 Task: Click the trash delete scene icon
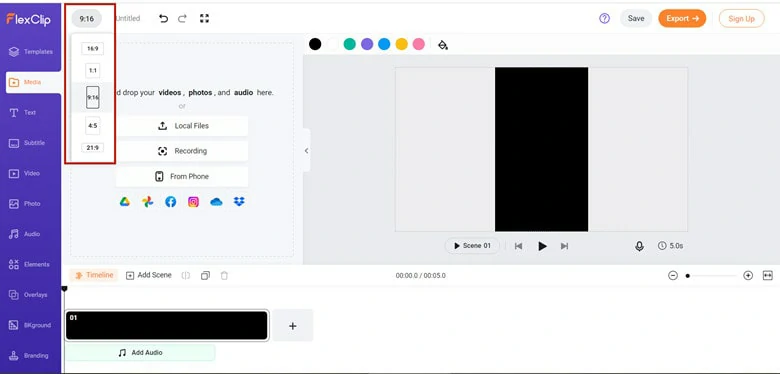224,276
